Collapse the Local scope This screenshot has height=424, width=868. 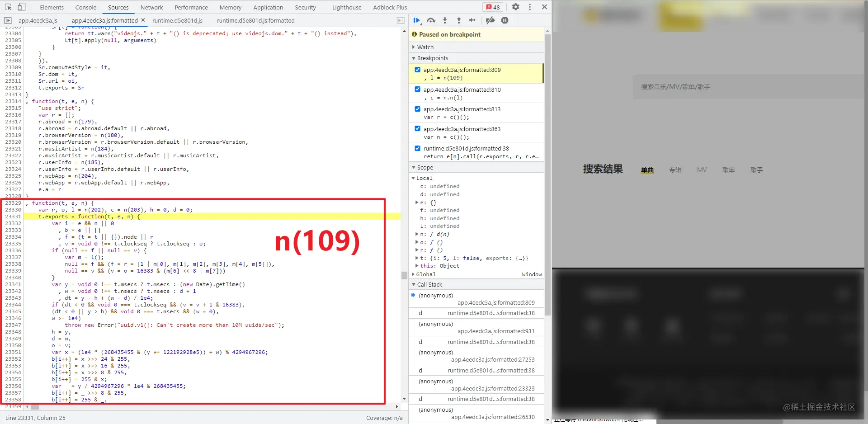[413, 178]
